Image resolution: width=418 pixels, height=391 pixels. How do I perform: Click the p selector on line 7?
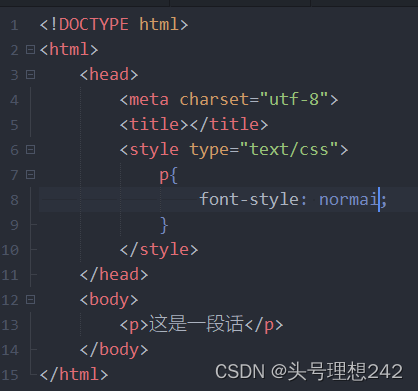point(164,175)
